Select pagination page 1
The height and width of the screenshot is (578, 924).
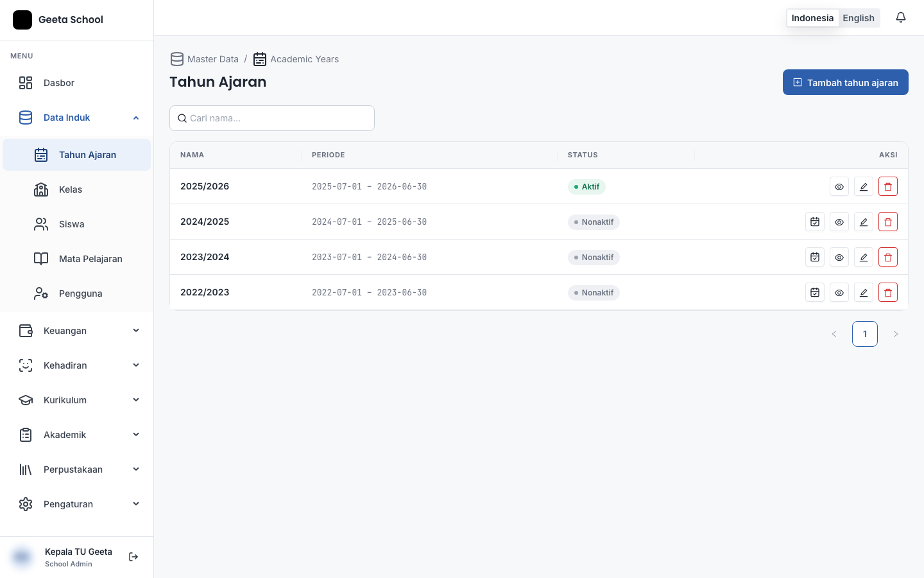point(865,334)
